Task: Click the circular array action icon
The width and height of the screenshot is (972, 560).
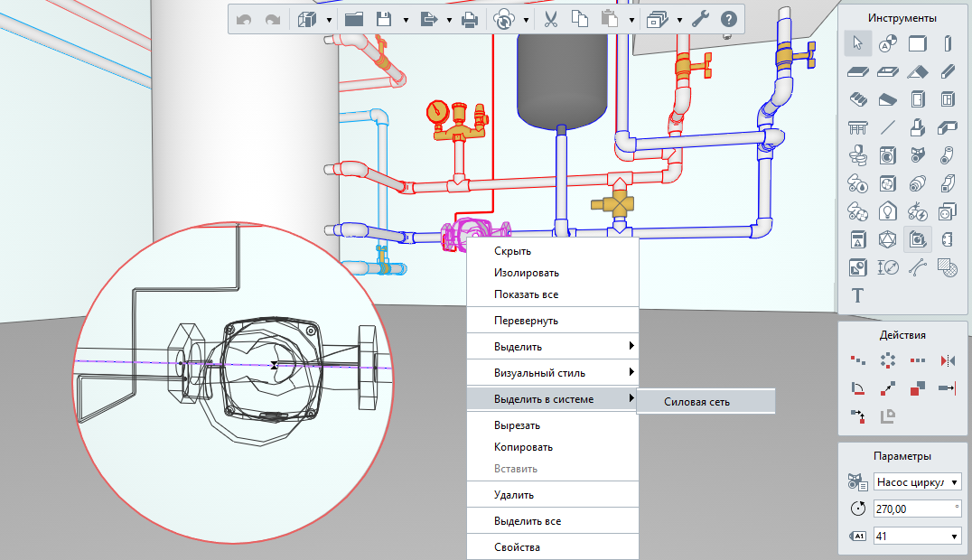Action: (888, 360)
